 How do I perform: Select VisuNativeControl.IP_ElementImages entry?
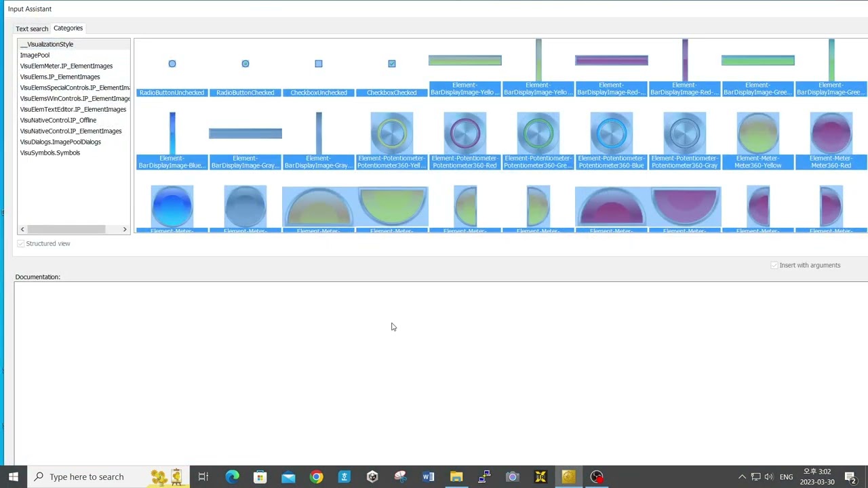[x=71, y=131]
